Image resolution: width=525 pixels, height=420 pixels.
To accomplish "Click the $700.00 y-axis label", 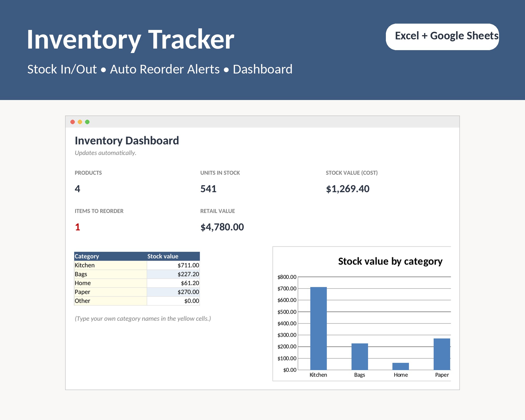I will tap(287, 288).
